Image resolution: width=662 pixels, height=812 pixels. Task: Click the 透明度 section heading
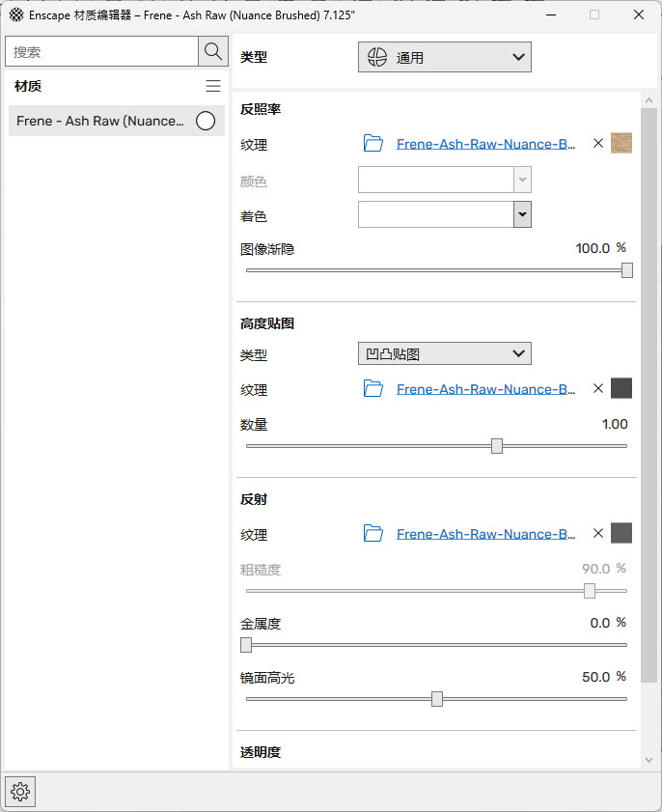click(x=261, y=752)
